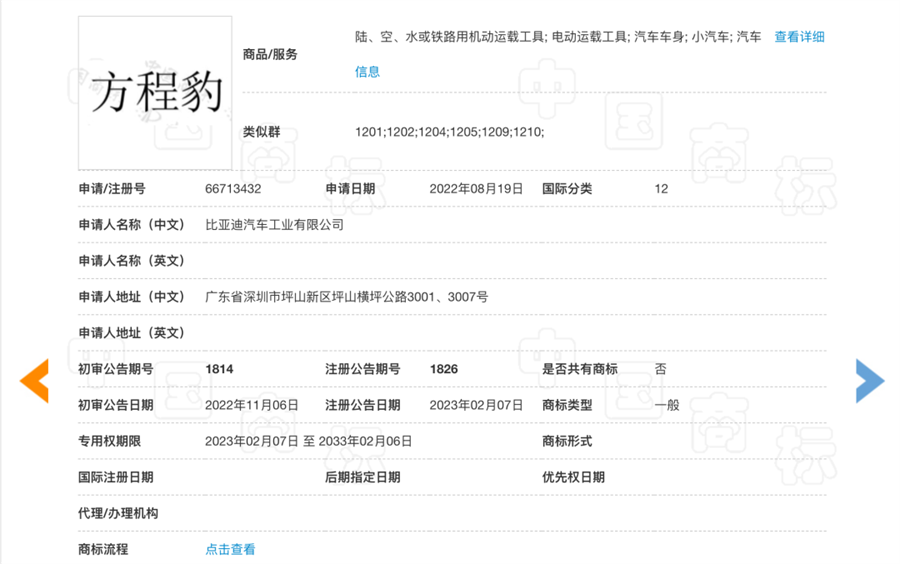This screenshot has width=900, height=564.
Task: Open the 方程豹 trademark image thumbnail
Action: [155, 93]
